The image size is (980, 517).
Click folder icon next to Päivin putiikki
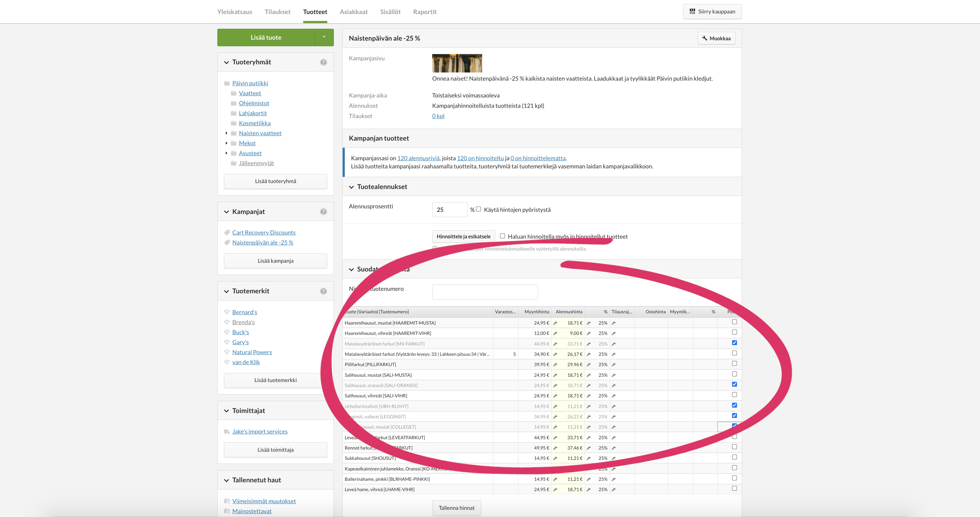click(x=227, y=83)
